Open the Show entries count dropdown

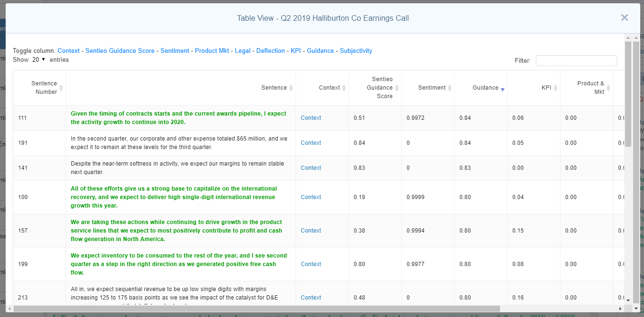[x=39, y=60]
